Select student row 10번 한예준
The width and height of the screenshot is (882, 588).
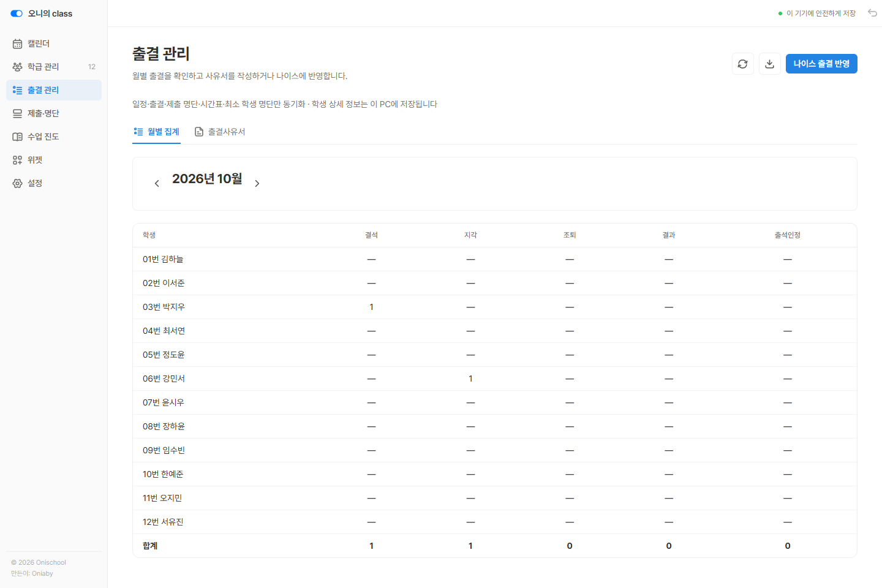495,474
